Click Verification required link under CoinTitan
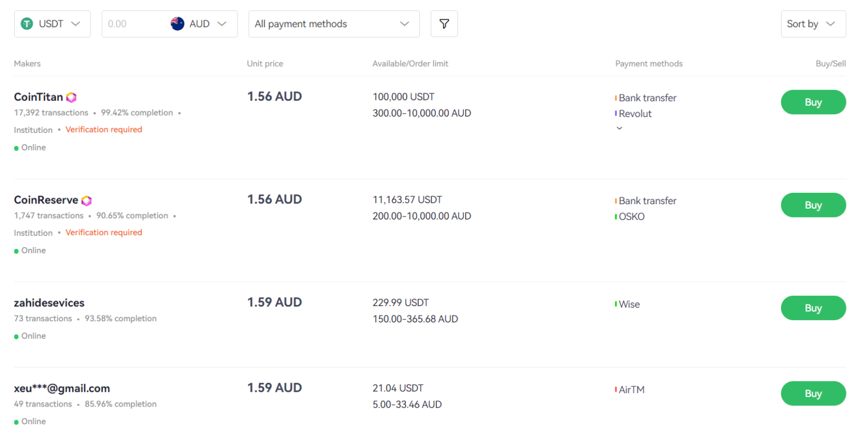The width and height of the screenshot is (868, 440). (104, 130)
